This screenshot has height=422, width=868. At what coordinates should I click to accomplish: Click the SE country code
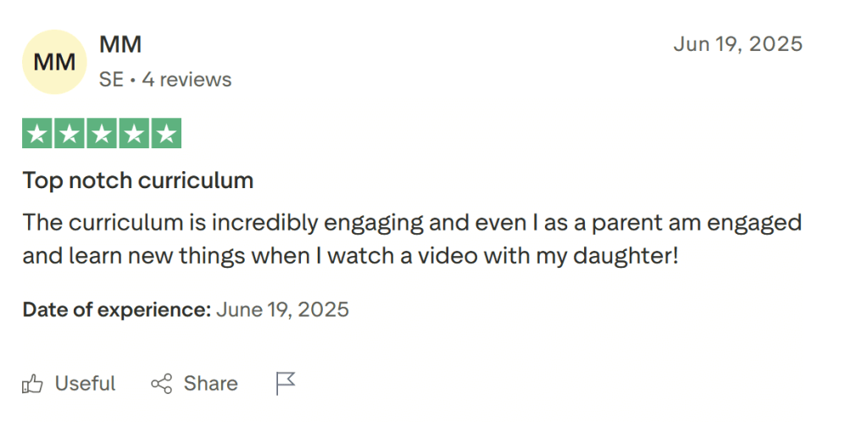click(111, 80)
